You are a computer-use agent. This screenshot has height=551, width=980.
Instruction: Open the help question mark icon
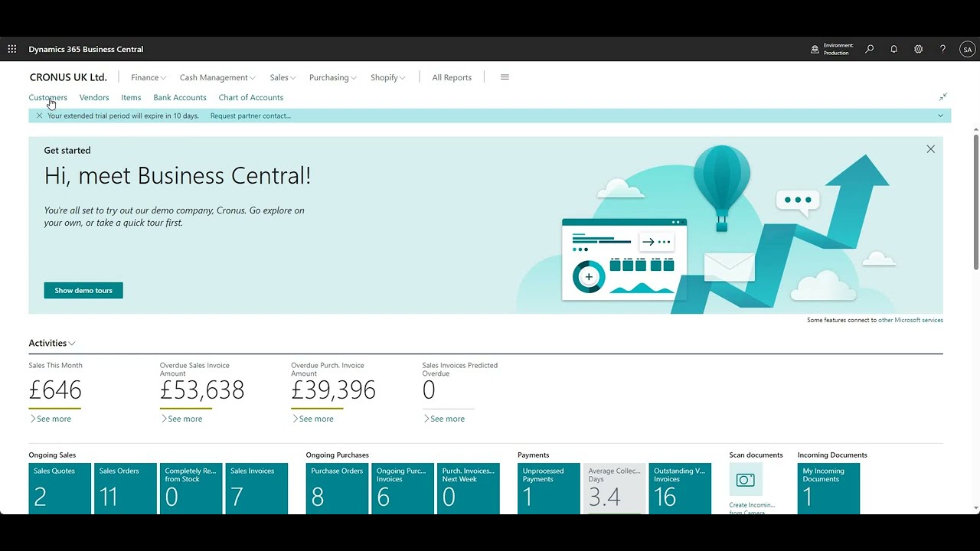point(942,49)
